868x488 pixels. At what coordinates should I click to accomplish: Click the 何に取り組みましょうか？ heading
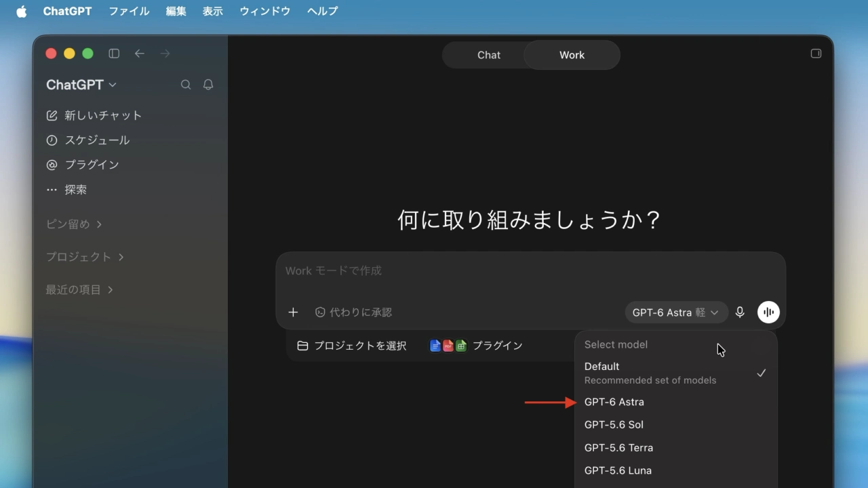[x=529, y=220]
